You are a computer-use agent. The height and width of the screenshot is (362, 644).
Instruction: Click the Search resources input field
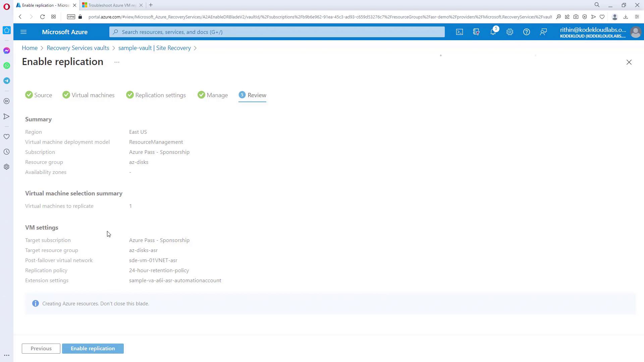(277, 32)
